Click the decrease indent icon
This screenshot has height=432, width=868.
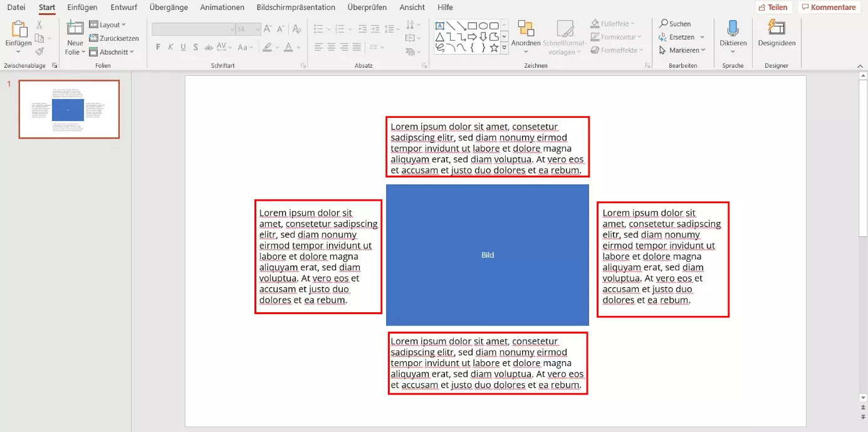pyautogui.click(x=362, y=29)
